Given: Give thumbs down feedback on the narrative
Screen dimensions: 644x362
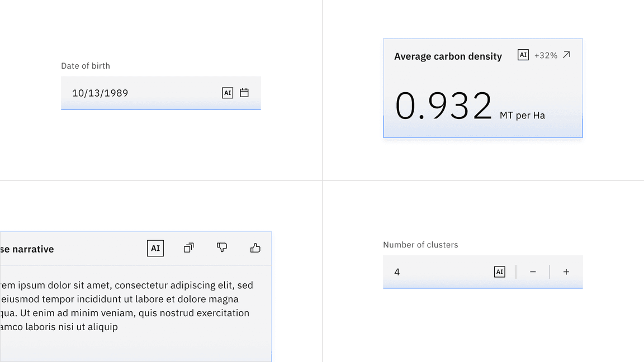Looking at the screenshot, I should click(221, 247).
